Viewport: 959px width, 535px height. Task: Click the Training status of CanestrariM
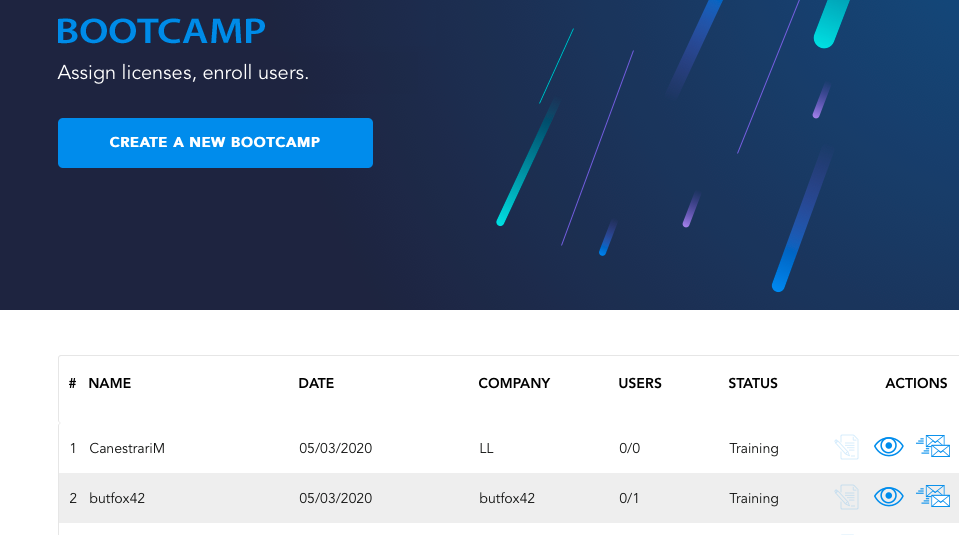click(754, 449)
